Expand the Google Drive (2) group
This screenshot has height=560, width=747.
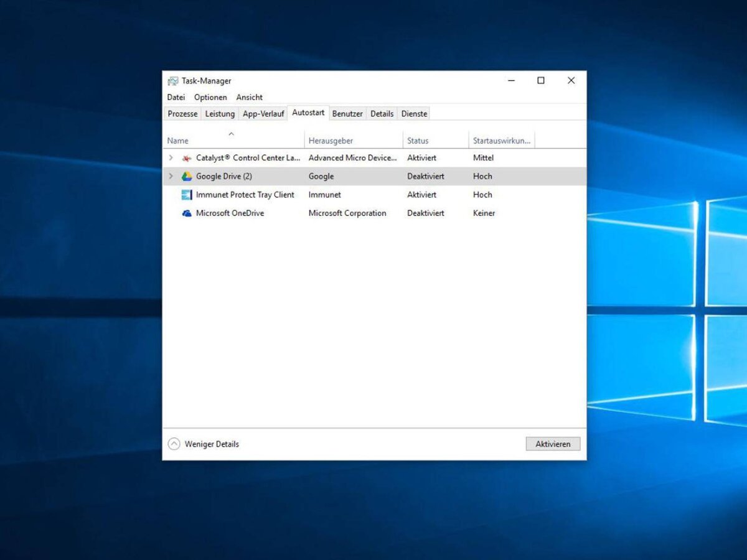click(x=171, y=177)
